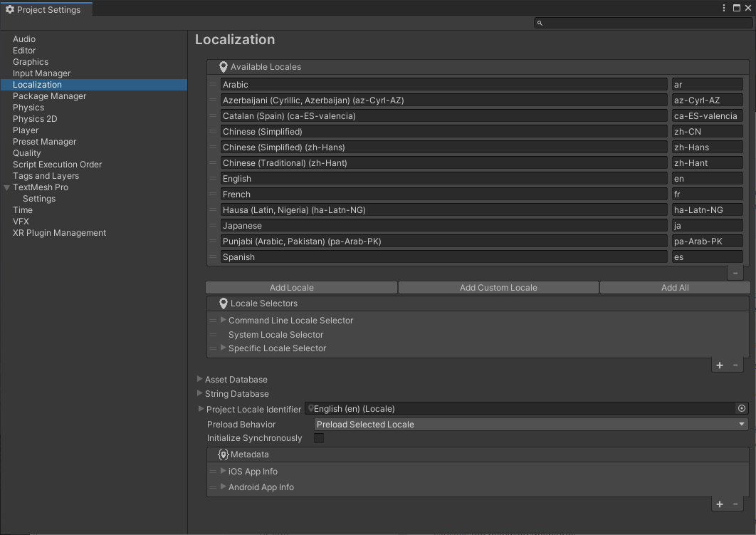Click the pin icon beside Locale Selectors
The image size is (756, 535).
[x=223, y=305]
